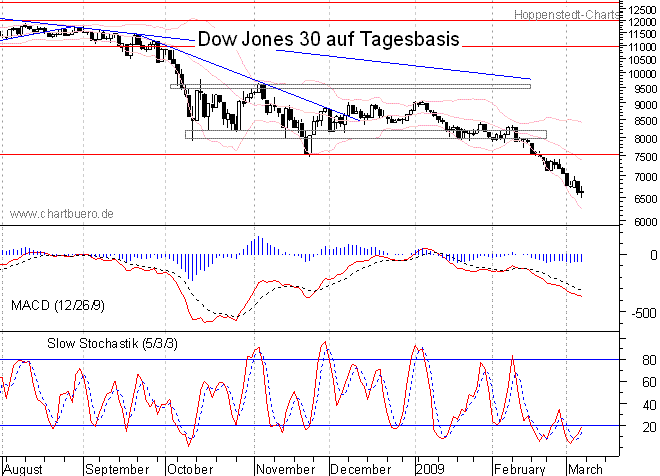The width and height of the screenshot is (660, 476).
Task: Click the 2009 year marker
Action: pos(431,468)
